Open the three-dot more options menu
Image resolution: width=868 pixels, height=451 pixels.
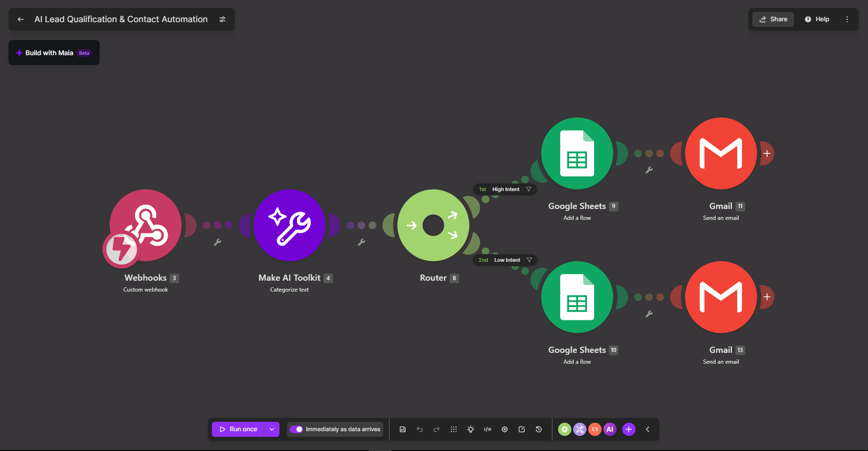(847, 19)
